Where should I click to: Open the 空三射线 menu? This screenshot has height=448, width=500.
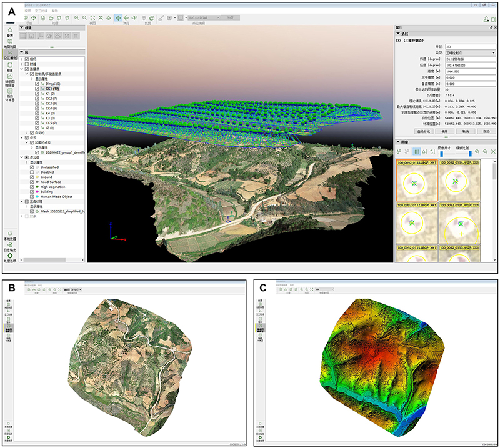(41, 11)
